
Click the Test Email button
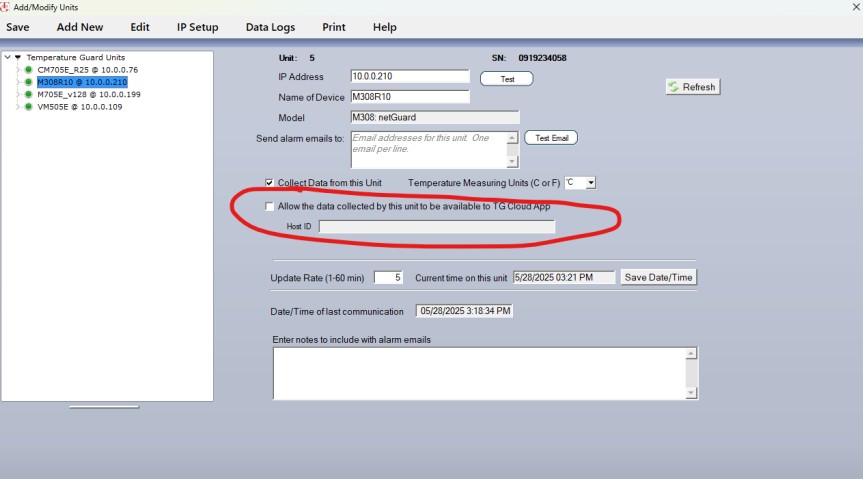(551, 138)
